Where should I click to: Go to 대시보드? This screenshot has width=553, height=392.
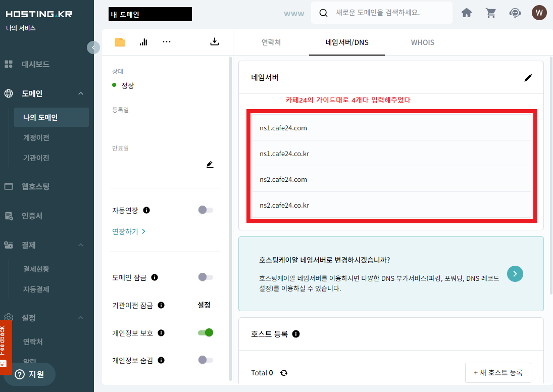pyautogui.click(x=35, y=64)
